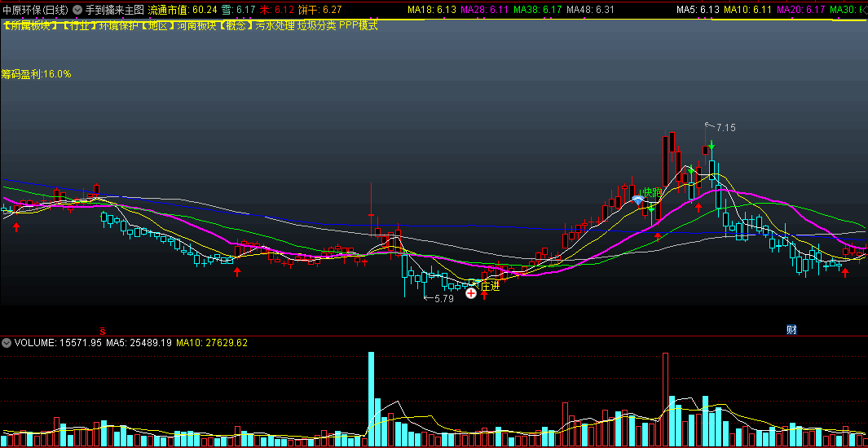Screen dimensions: 868x448
Task: Click the 河南板块 region label
Action: click(x=196, y=25)
